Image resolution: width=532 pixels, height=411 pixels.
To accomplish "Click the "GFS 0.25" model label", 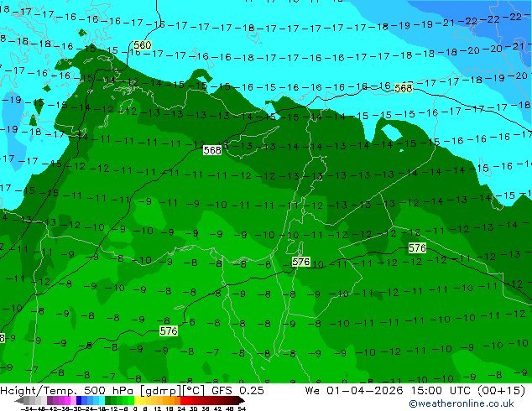I will [x=237, y=390].
